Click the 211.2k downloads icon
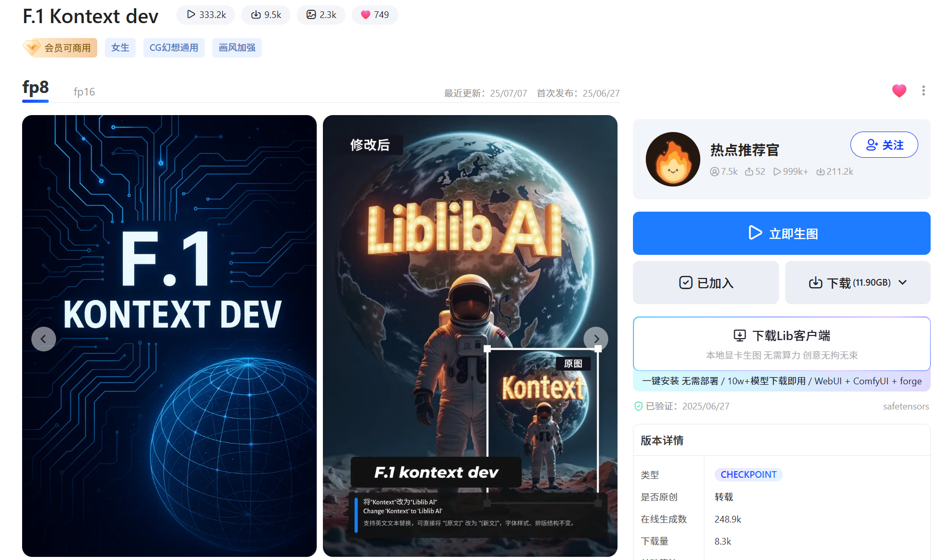944x560 pixels. (x=821, y=172)
